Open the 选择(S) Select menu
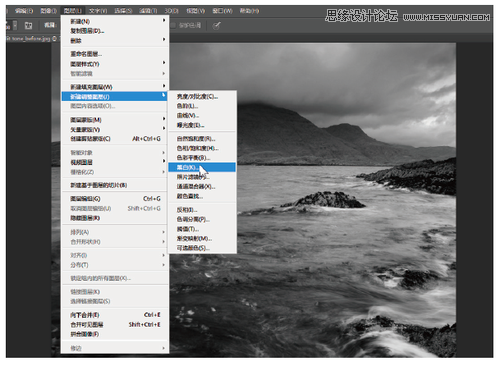This screenshot has height=366, width=500. click(x=123, y=11)
